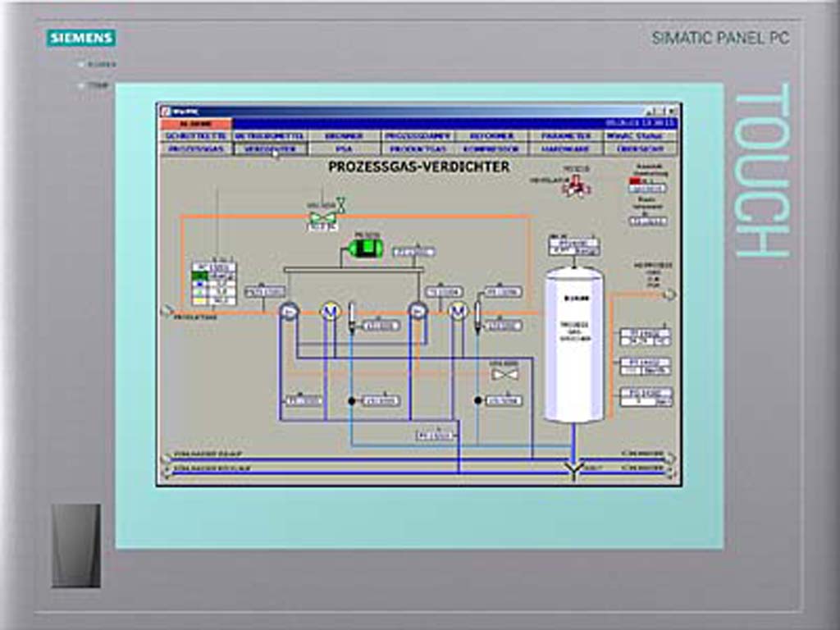Click the measurement box above the storage tank
This screenshot has height=630, width=840.
point(573,246)
